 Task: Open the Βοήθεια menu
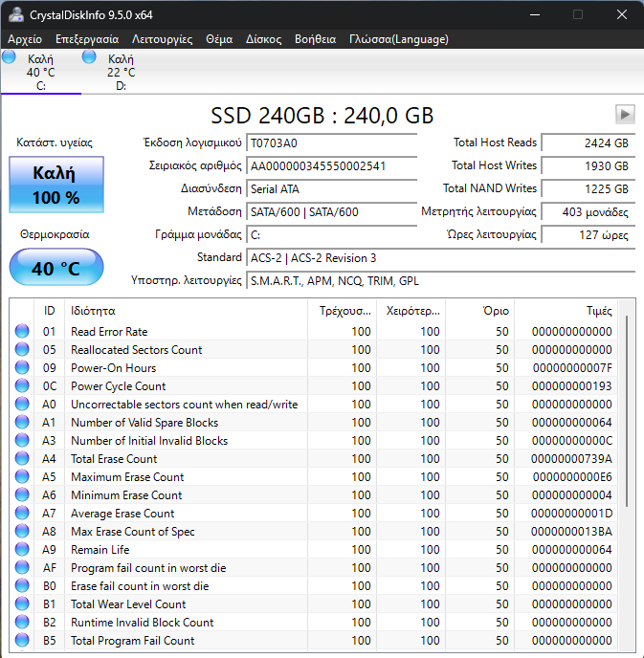[x=315, y=39]
